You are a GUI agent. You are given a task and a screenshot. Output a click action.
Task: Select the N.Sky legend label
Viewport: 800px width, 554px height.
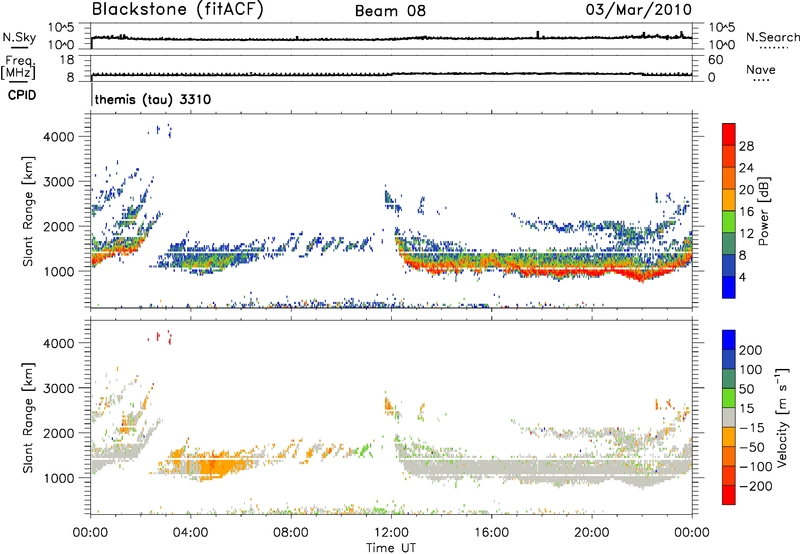tap(19, 37)
